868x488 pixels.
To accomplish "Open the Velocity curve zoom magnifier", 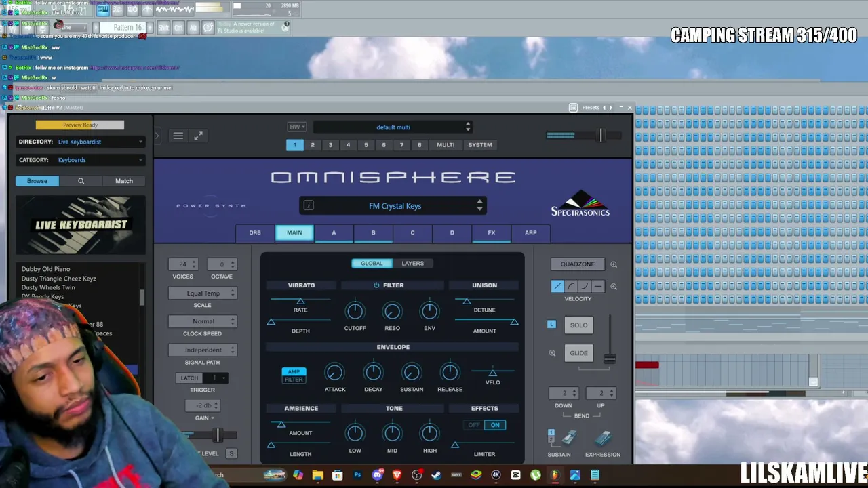I will (614, 287).
